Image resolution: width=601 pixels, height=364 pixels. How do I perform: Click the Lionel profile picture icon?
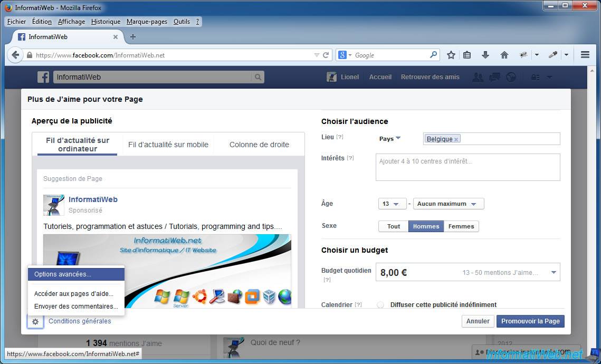pyautogui.click(x=331, y=77)
